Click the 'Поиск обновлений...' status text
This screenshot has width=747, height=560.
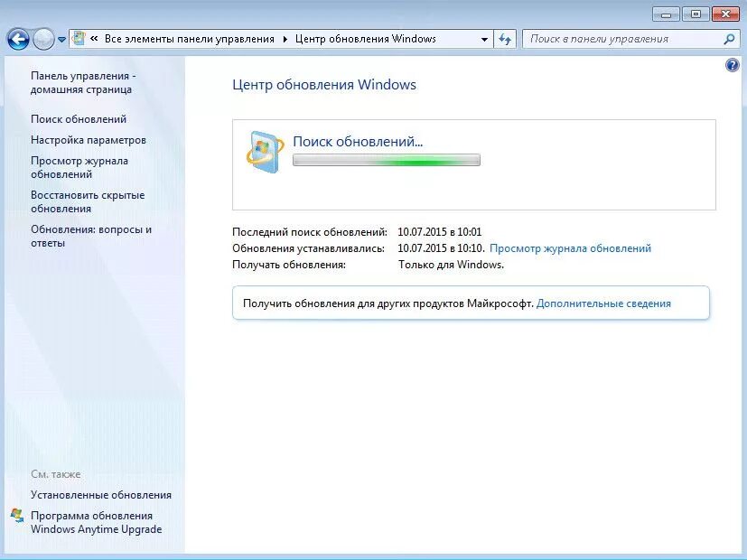pyautogui.click(x=358, y=142)
